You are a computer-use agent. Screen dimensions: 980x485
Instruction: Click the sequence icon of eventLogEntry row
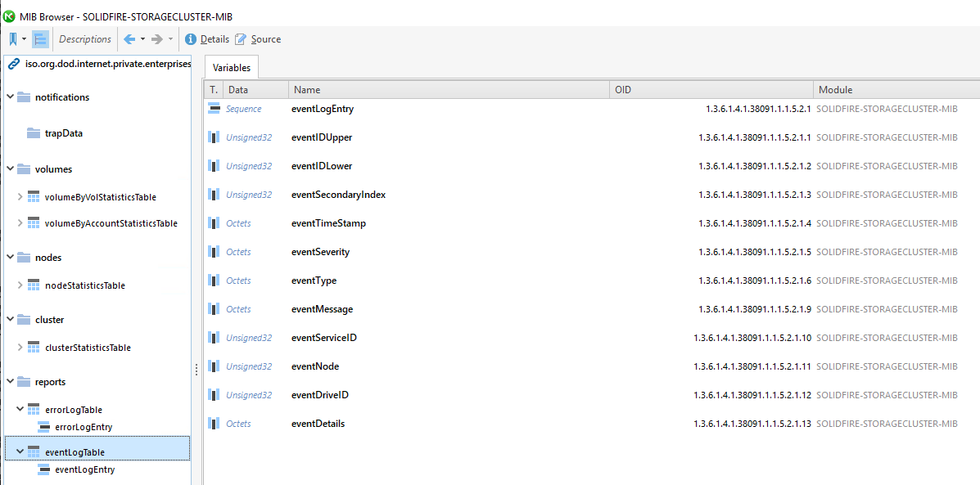(215, 109)
